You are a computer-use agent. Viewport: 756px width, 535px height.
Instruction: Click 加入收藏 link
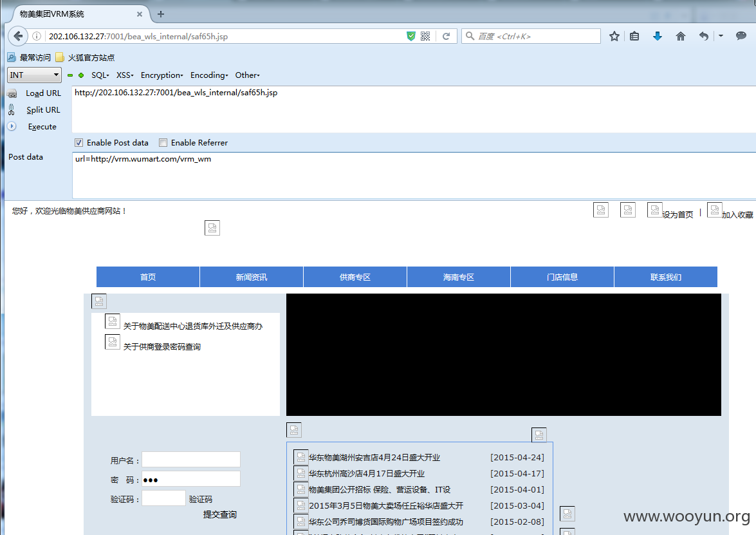coord(737,214)
